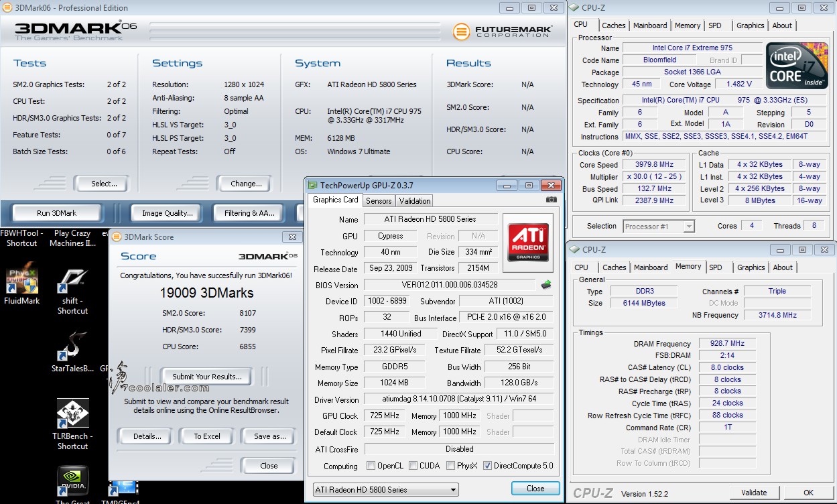The width and height of the screenshot is (837, 504).
Task: Click the ATI Radeon logo in GPU-Z
Action: [528, 243]
